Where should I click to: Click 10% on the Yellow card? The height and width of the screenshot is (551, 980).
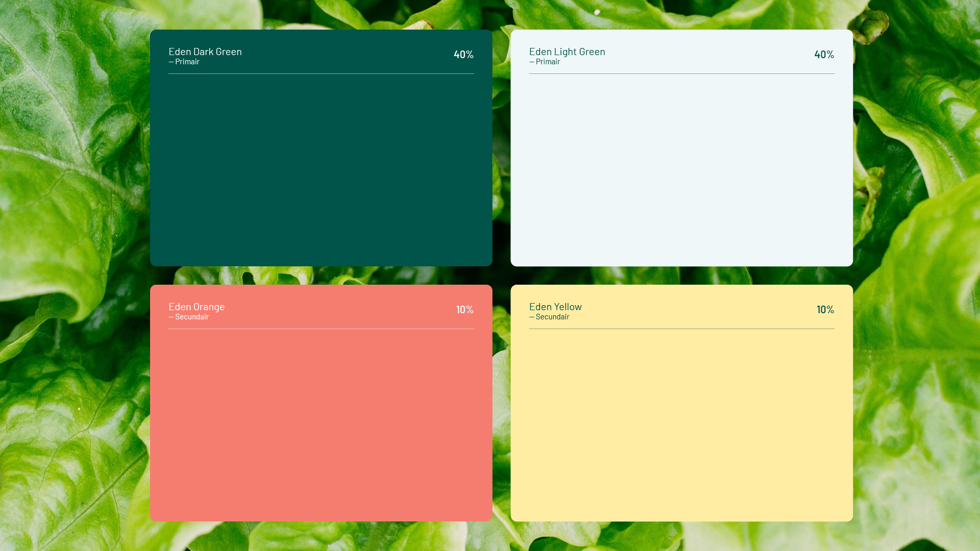tap(825, 310)
